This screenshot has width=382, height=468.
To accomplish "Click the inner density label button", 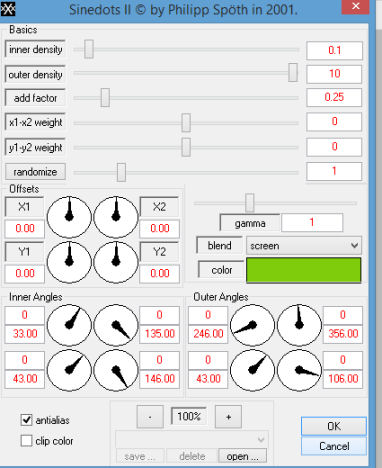I will pos(35,49).
